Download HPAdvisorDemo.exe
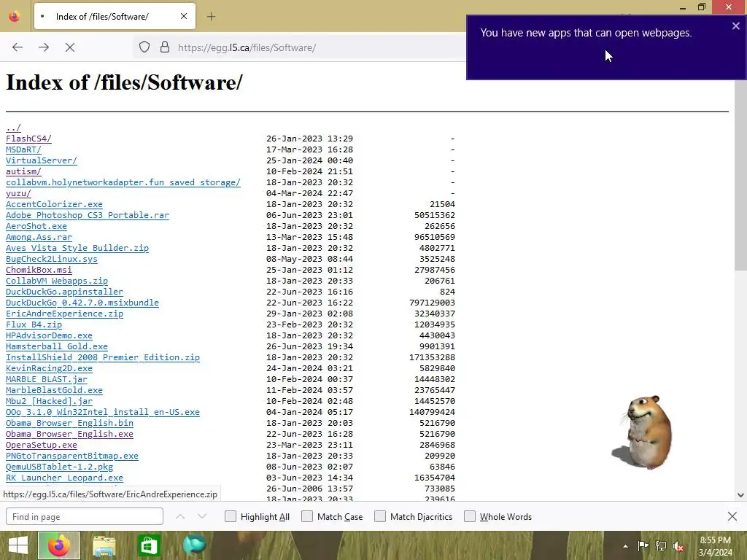Screen dimensions: 747x560 49,335
